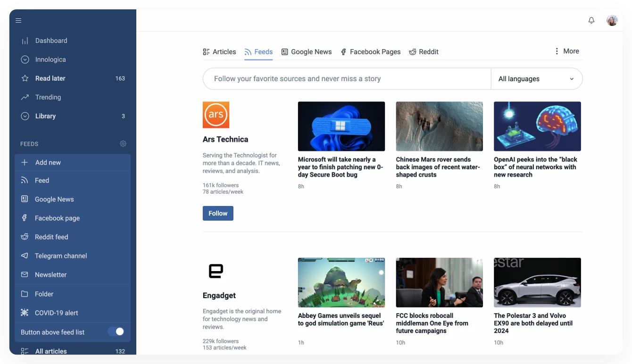Click the Read later star icon
Screen dimensions: 632x364
tap(25, 78)
